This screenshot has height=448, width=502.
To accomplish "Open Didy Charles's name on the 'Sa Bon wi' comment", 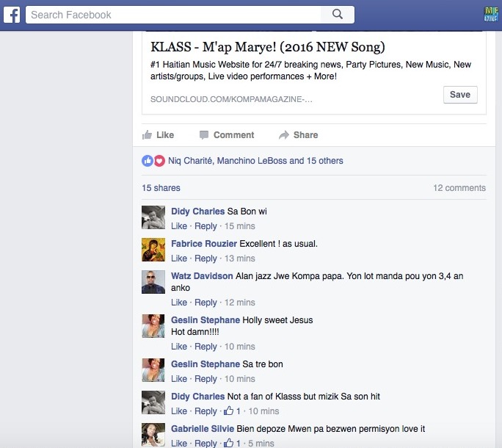I will coord(198,212).
